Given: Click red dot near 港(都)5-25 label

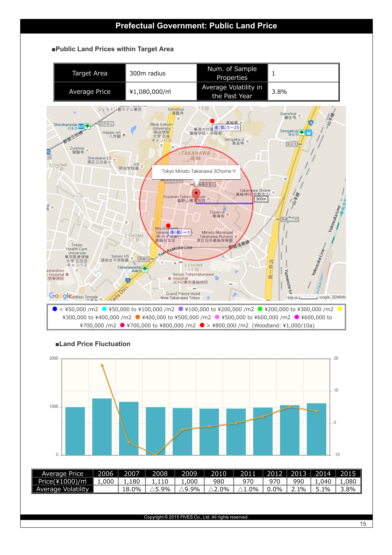Looking at the screenshot, I should (212, 121).
